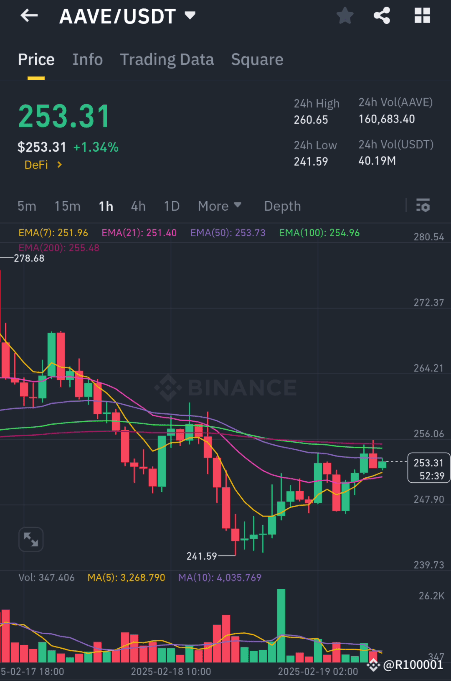
Task: Select the 5m timeframe
Action: coord(27,206)
